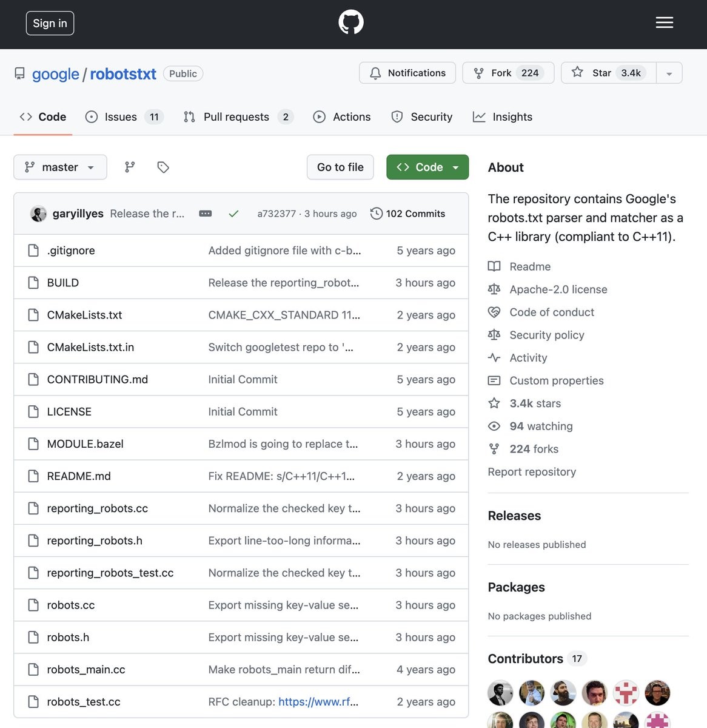Screen dimensions: 707x728
Task: Click the first contributor avatar
Action: [501, 693]
